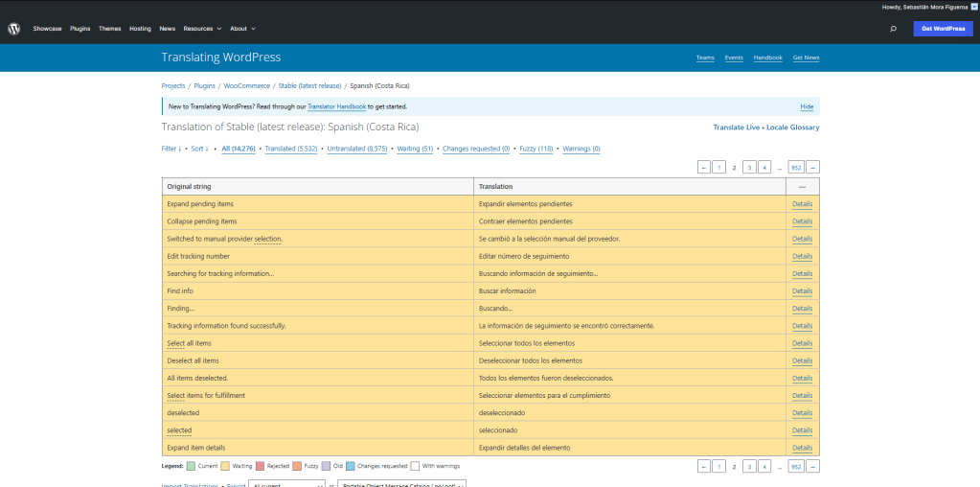Expand the Filter options

pyautogui.click(x=171, y=149)
